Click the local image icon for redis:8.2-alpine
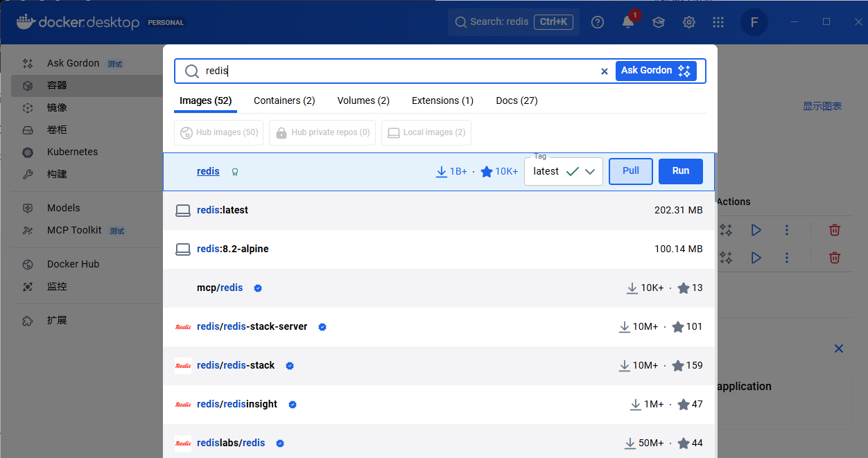The width and height of the screenshot is (868, 458). click(183, 249)
